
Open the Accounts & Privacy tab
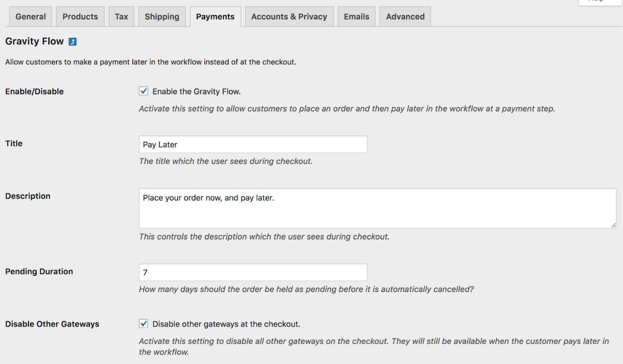pos(289,16)
